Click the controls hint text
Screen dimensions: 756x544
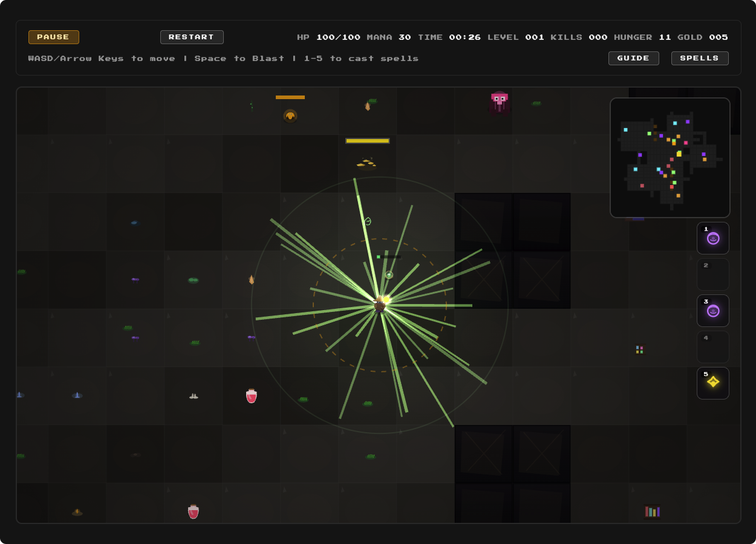coord(224,59)
